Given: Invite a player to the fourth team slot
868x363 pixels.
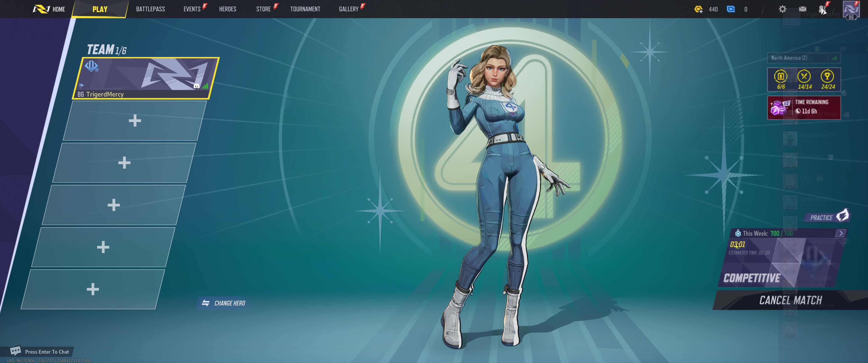Looking at the screenshot, I should [114, 205].
